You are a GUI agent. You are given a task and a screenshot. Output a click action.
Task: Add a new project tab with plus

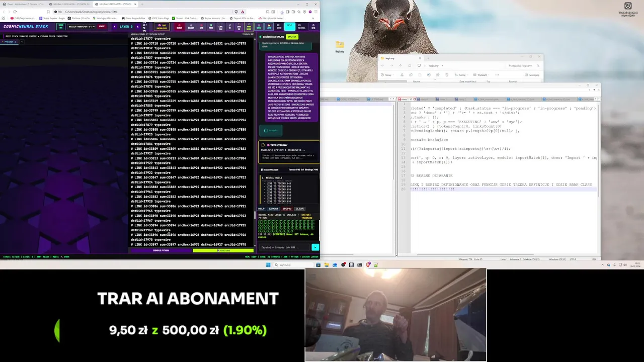point(22,42)
